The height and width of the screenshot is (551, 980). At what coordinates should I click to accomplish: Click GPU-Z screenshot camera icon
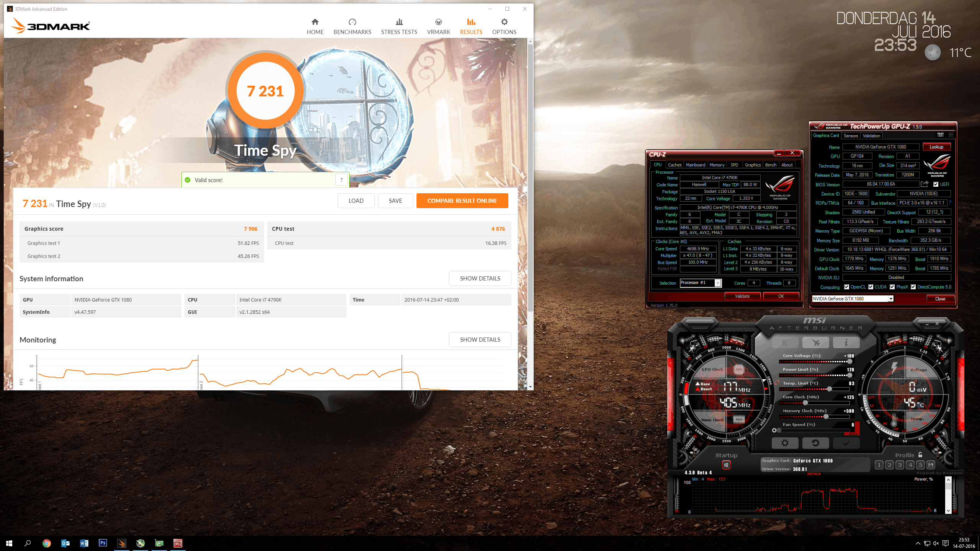pos(940,135)
